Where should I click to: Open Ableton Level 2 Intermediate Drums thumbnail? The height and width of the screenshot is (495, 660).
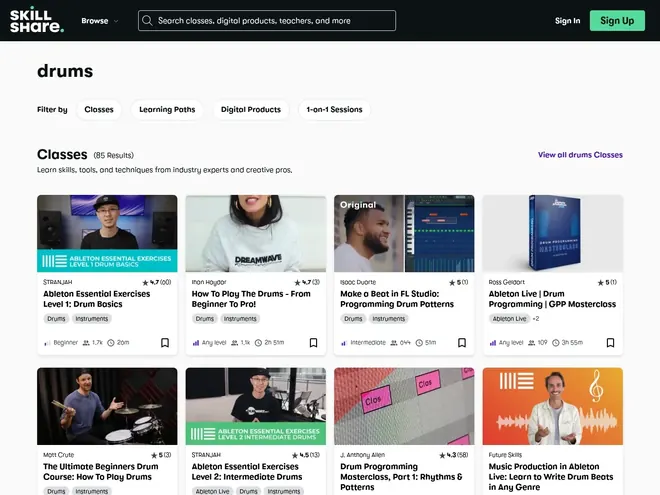click(255, 406)
